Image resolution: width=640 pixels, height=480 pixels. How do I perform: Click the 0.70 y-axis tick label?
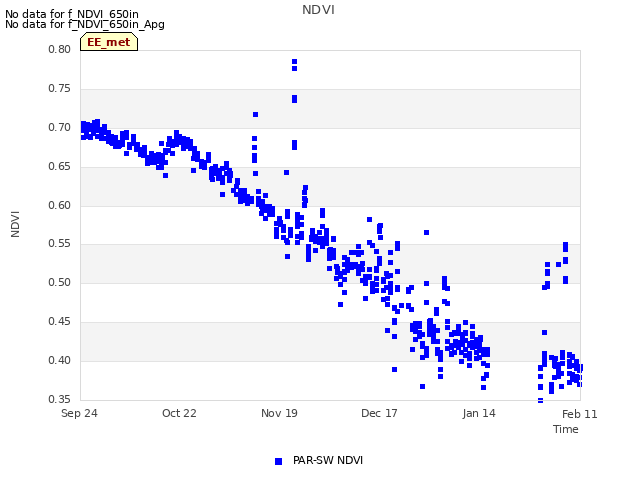(60, 127)
